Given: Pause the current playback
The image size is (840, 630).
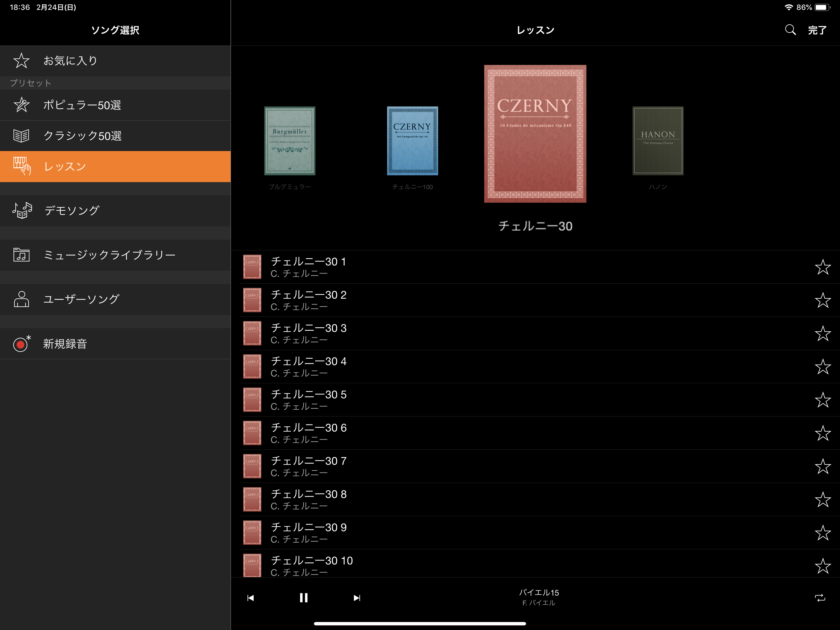Looking at the screenshot, I should (303, 598).
